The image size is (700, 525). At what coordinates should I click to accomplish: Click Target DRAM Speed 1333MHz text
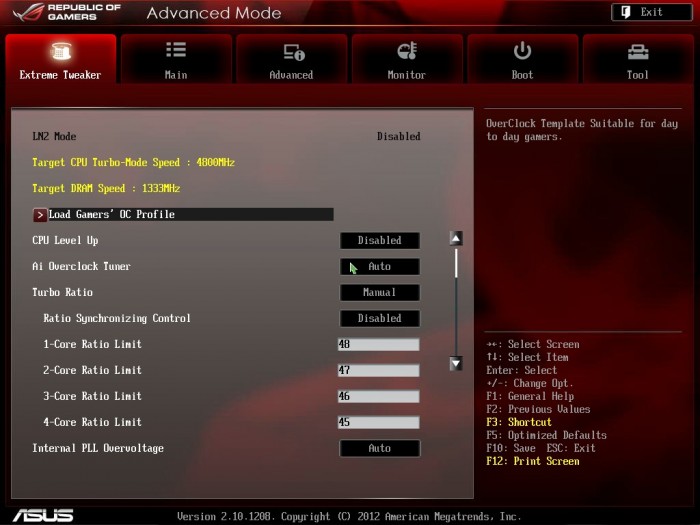click(106, 188)
